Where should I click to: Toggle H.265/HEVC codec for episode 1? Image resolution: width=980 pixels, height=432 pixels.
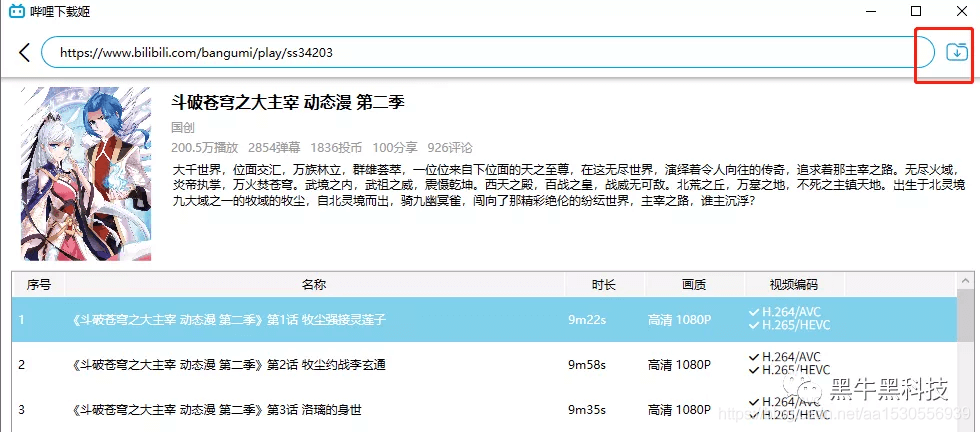click(x=789, y=325)
